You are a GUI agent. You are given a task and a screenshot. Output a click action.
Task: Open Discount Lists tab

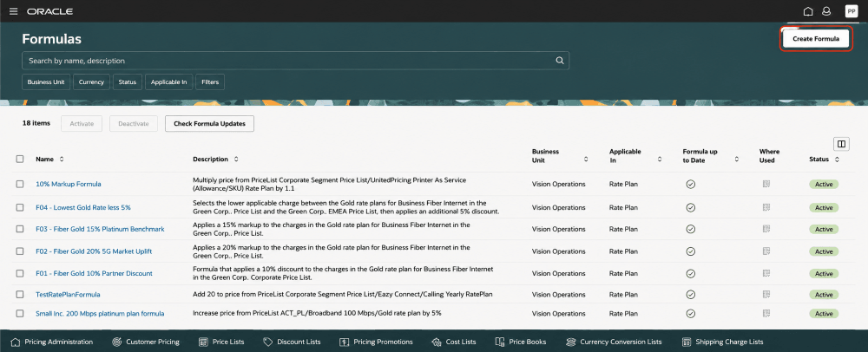coord(292,342)
